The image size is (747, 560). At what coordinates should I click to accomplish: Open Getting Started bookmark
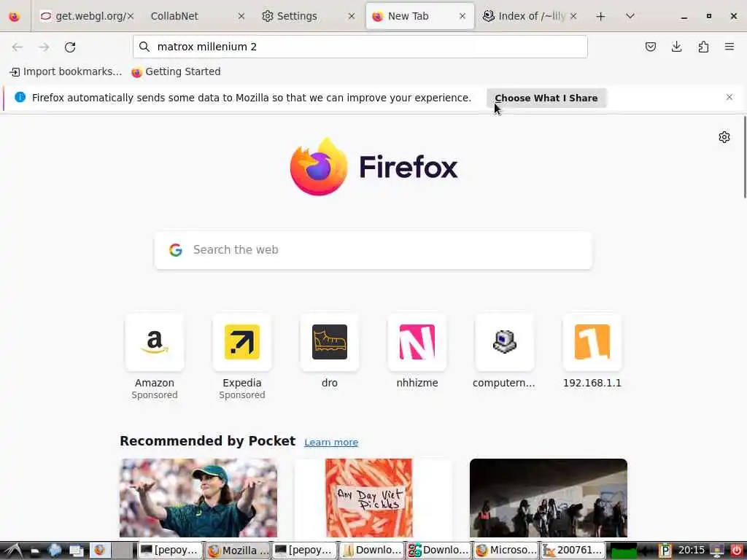point(177,72)
